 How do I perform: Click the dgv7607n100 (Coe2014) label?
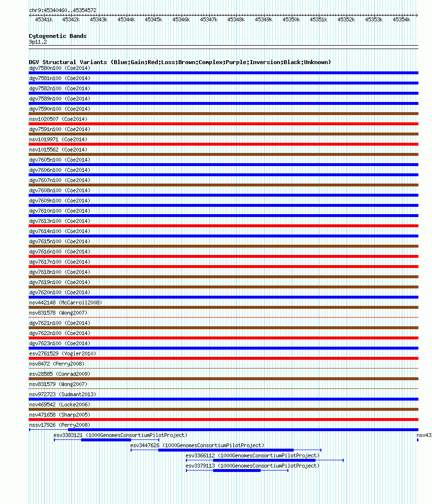click(x=60, y=180)
